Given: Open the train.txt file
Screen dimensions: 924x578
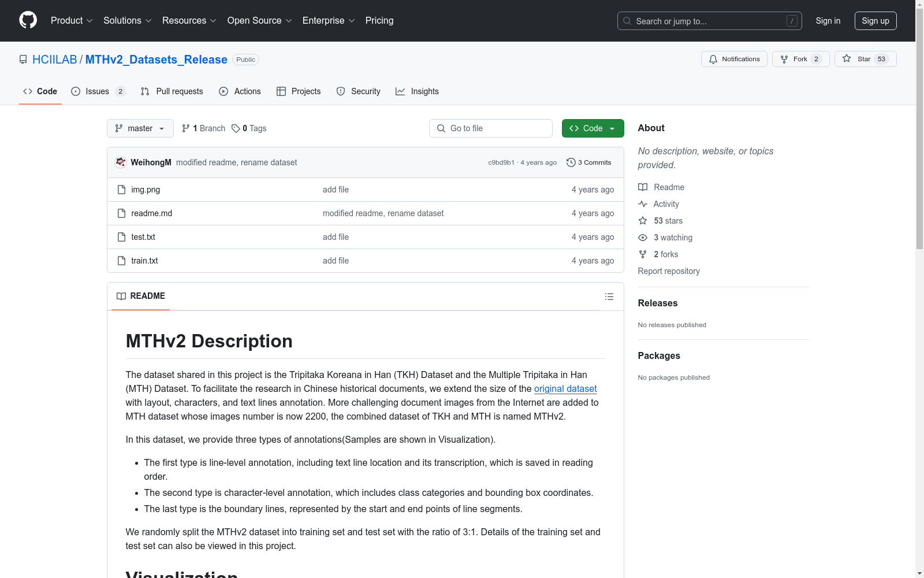Looking at the screenshot, I should point(145,261).
